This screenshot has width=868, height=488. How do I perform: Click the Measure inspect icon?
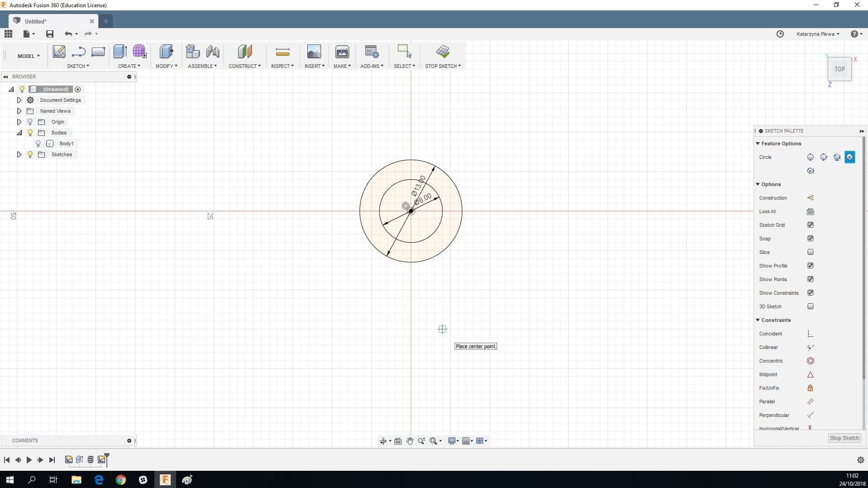(x=282, y=52)
